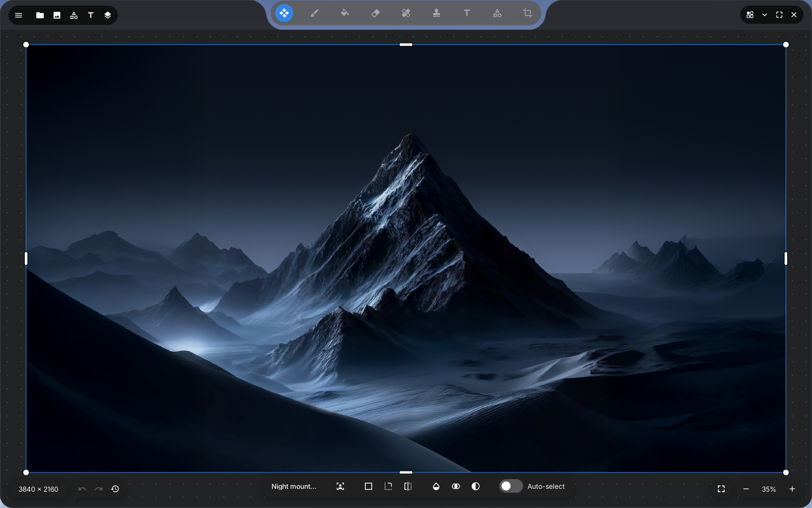The width and height of the screenshot is (812, 508).
Task: Select the Paint Bucket fill tool
Action: [x=345, y=13]
